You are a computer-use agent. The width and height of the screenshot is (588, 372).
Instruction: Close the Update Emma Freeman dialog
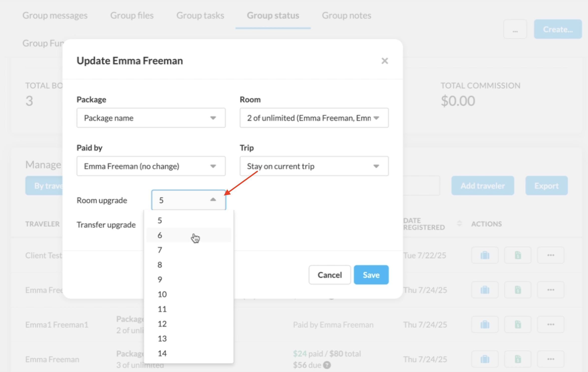tap(384, 61)
